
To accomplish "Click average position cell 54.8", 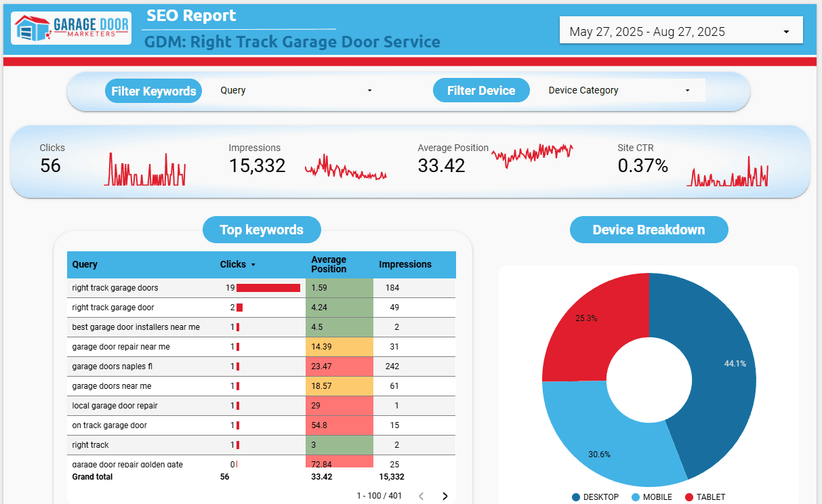I will tap(340, 425).
